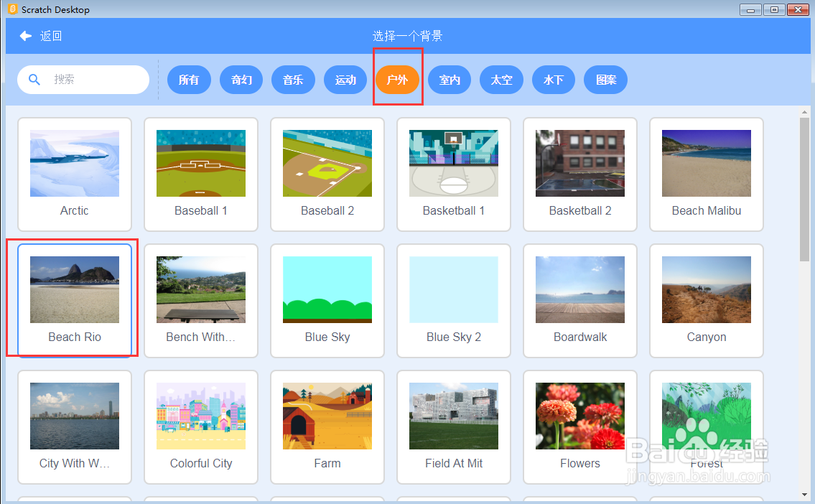This screenshot has width=815, height=504.
Task: Select the Canyon backdrop
Action: point(707,300)
